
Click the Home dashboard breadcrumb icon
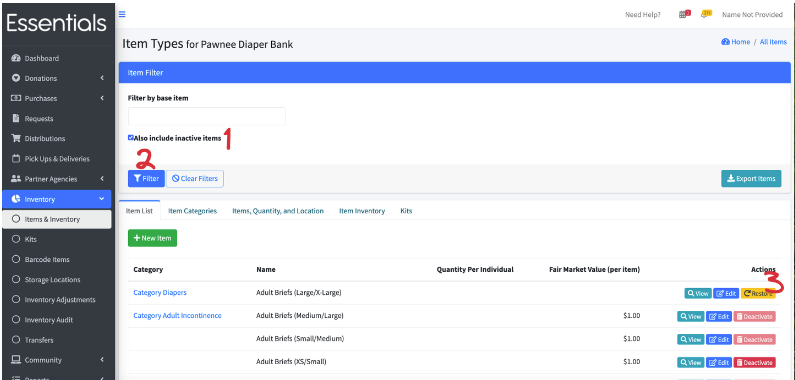tap(725, 42)
